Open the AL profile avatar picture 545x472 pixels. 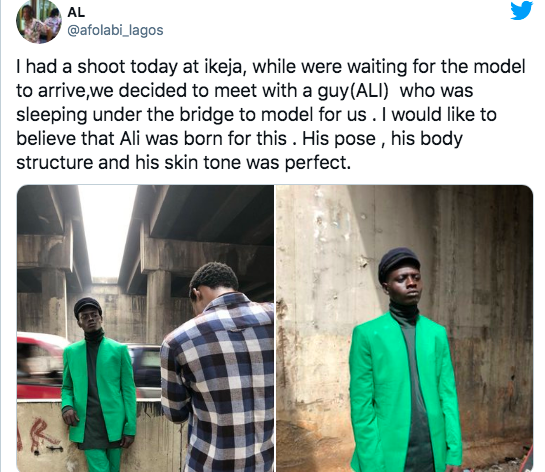tap(39, 21)
